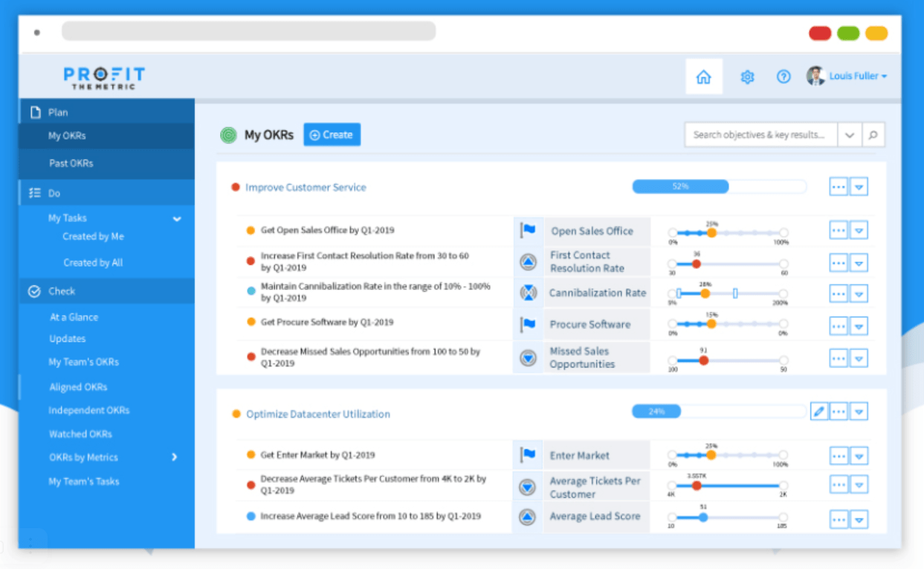Select Past OKRs in the sidebar
The image size is (924, 569).
[71, 163]
